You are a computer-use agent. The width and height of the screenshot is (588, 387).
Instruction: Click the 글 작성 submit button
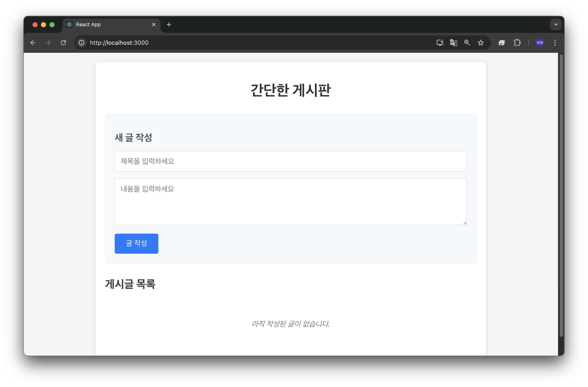tap(136, 243)
